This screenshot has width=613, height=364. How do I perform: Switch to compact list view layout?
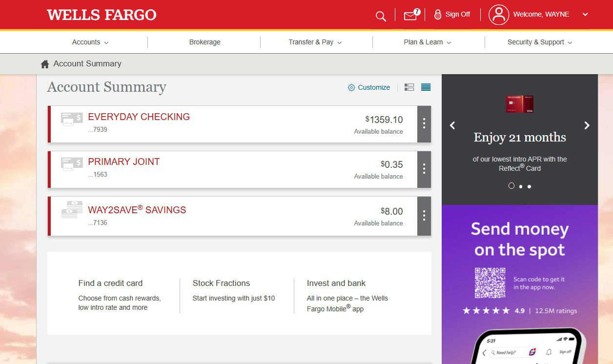point(426,87)
